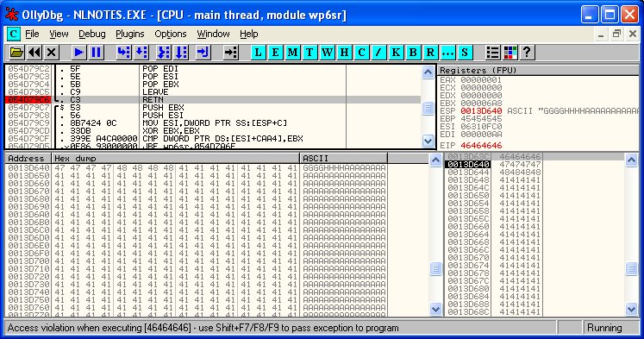Click disassembly pane scrollbar thumb
The height and width of the screenshot is (339, 644).
(x=428, y=108)
